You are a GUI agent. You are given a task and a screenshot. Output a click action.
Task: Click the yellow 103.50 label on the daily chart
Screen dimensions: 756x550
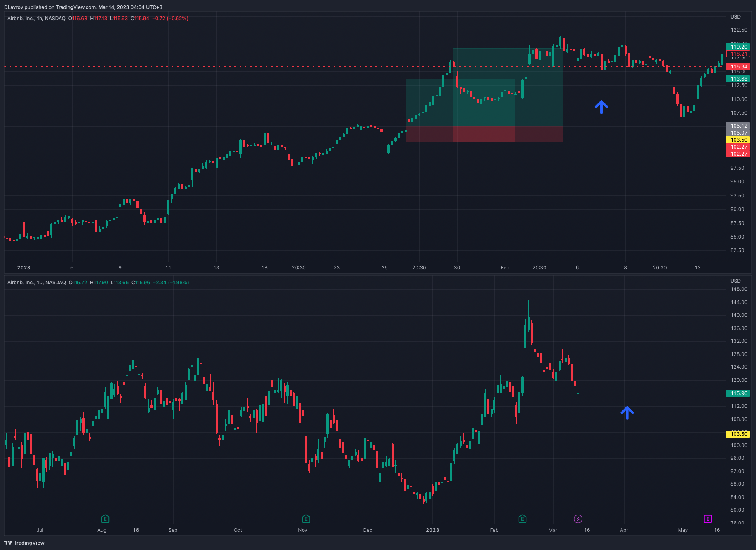738,434
